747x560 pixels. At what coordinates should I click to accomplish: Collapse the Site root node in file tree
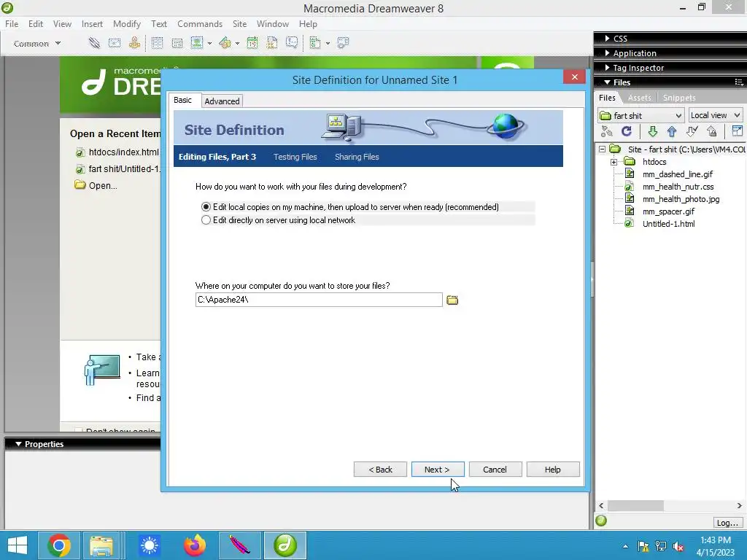pyautogui.click(x=602, y=149)
